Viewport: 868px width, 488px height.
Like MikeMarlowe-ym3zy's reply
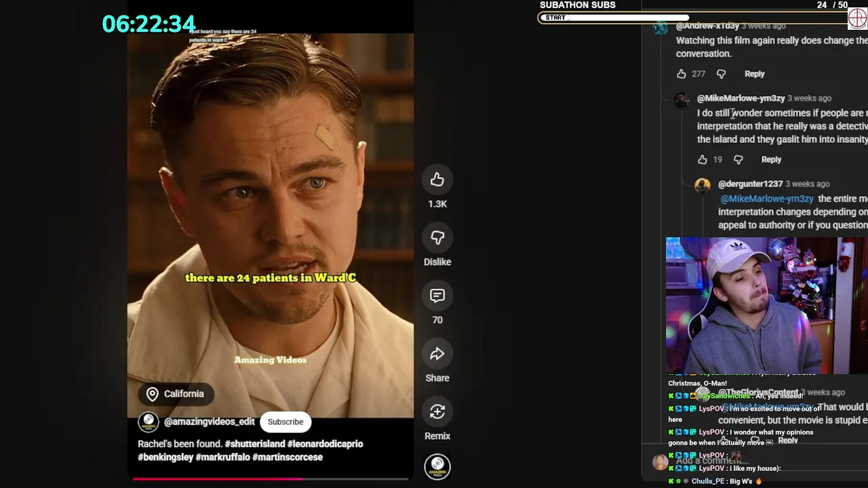click(x=703, y=159)
